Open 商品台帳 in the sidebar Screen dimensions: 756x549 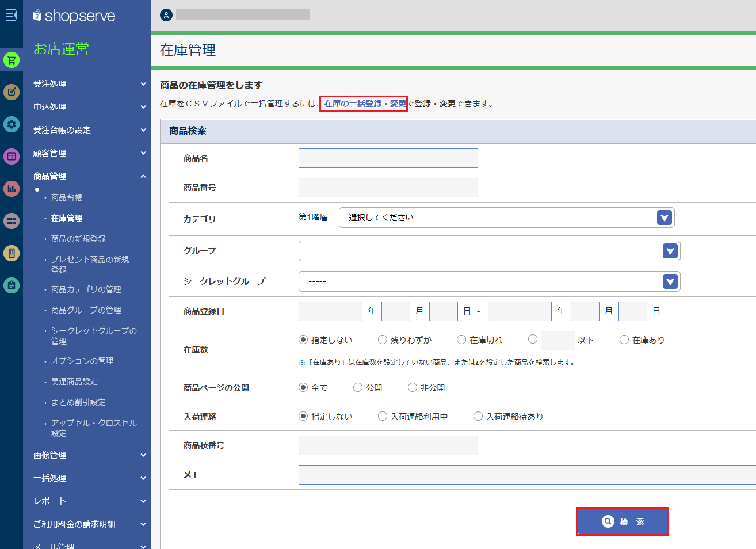pyautogui.click(x=67, y=197)
